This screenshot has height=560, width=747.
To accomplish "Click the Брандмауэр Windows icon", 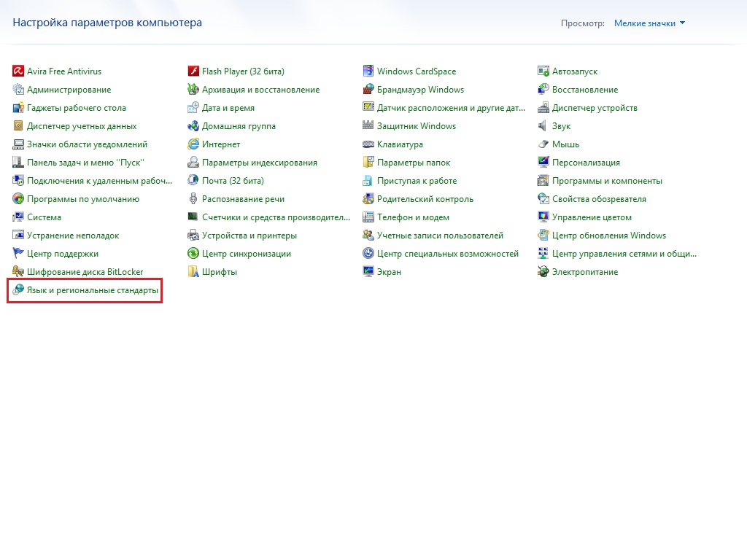I will point(368,90).
